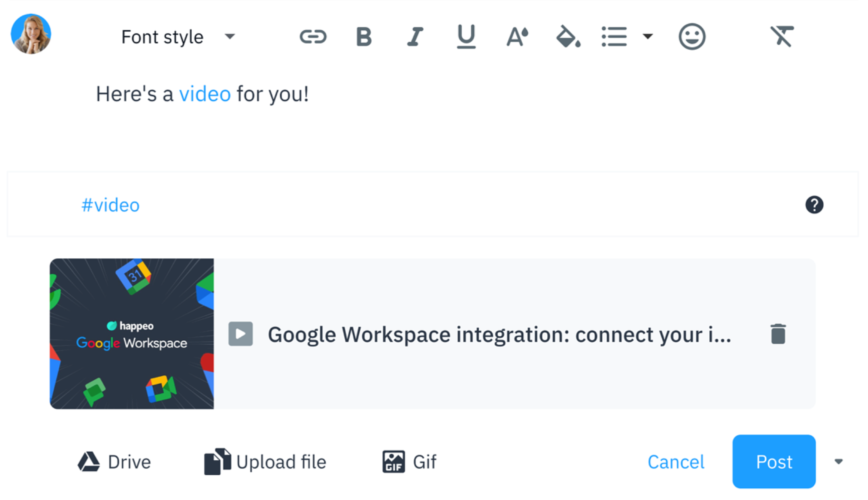
Task: Click the video play icon
Action: pos(240,334)
